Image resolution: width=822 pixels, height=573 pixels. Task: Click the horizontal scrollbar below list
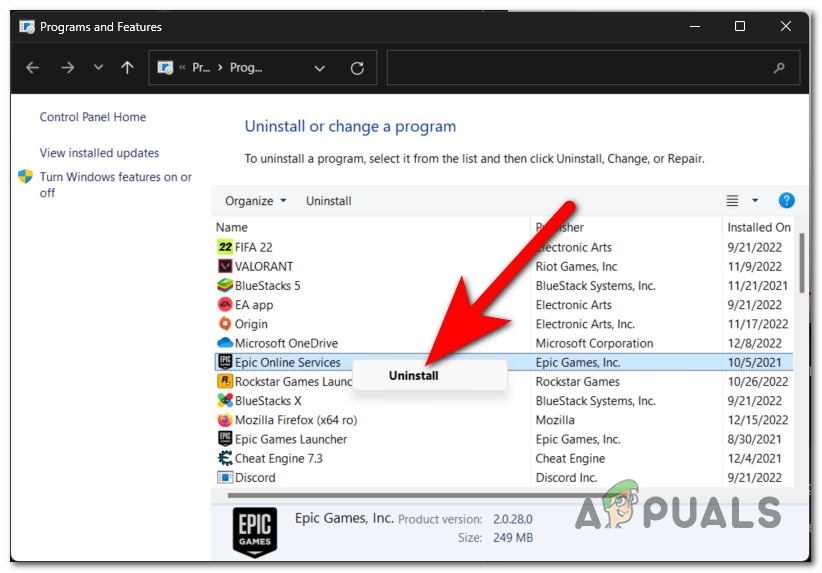(419, 495)
